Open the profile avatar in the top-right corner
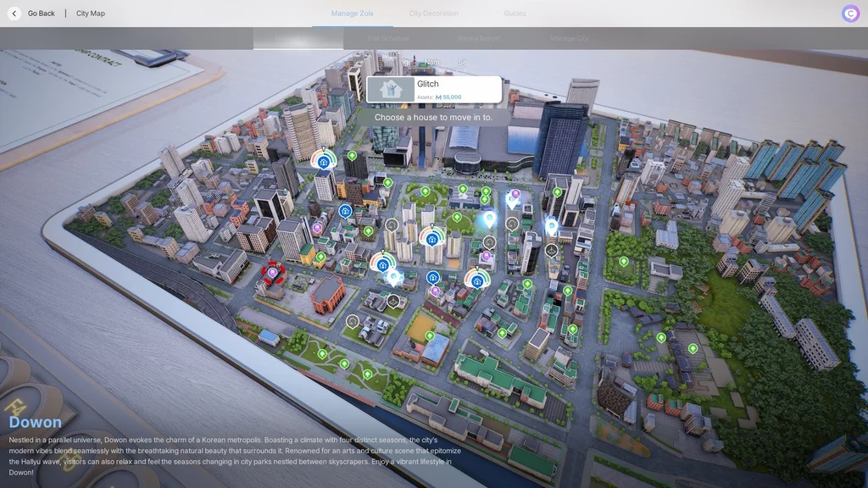Viewport: 868px width, 488px height. point(850,14)
